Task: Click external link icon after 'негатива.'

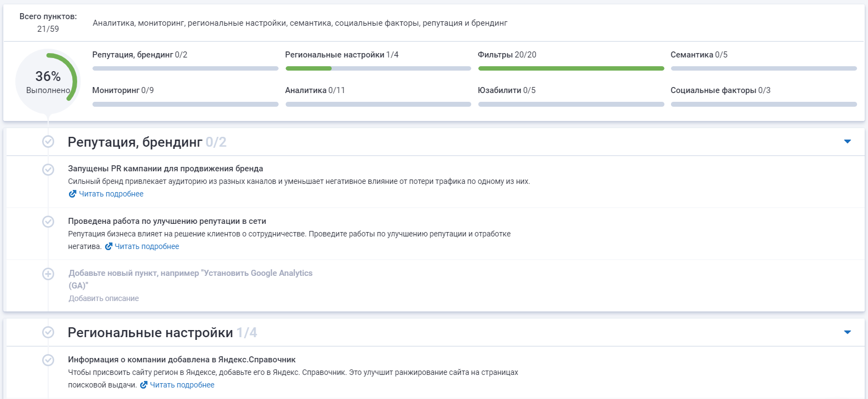Action: coord(108,246)
